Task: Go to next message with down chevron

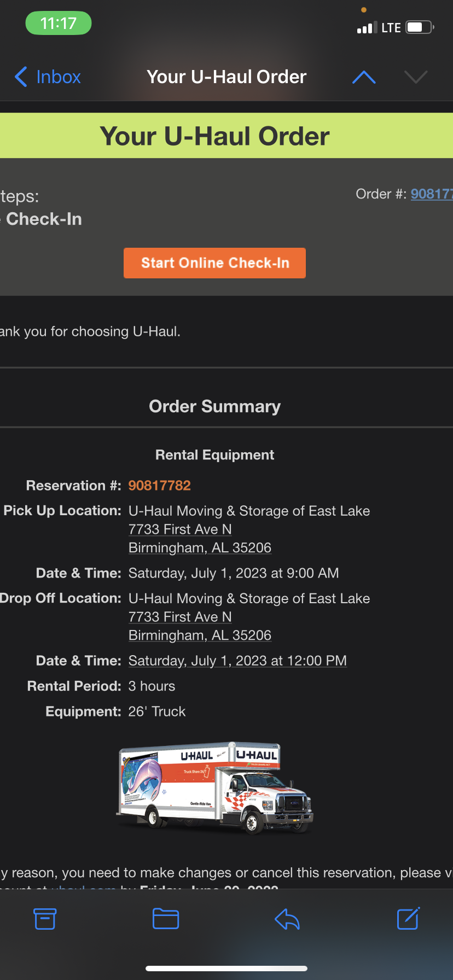Action: (x=416, y=77)
